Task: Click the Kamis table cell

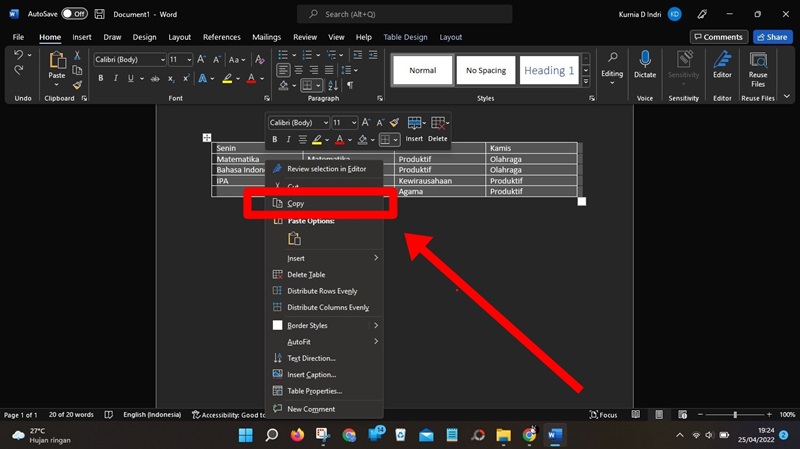Action: [532, 148]
